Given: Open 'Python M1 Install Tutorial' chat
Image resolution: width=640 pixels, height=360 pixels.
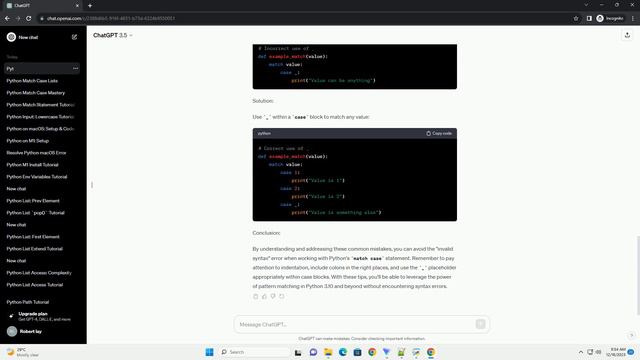Looking at the screenshot, I should point(32,165).
